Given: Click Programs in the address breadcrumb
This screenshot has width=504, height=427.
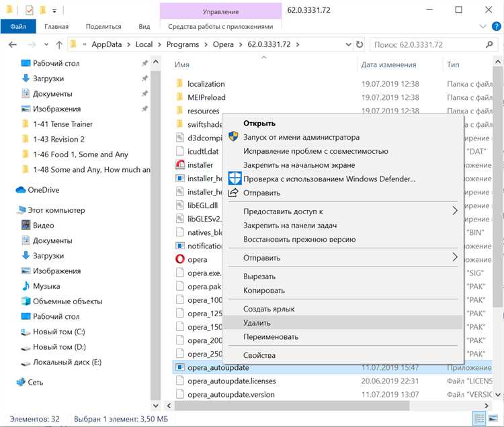Looking at the screenshot, I should (x=183, y=44).
